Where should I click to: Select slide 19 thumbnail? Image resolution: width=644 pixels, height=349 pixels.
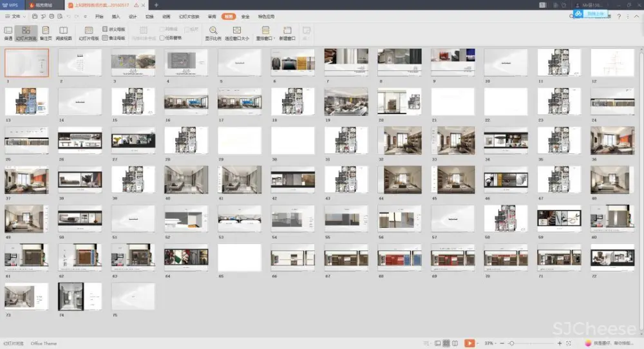346,101
